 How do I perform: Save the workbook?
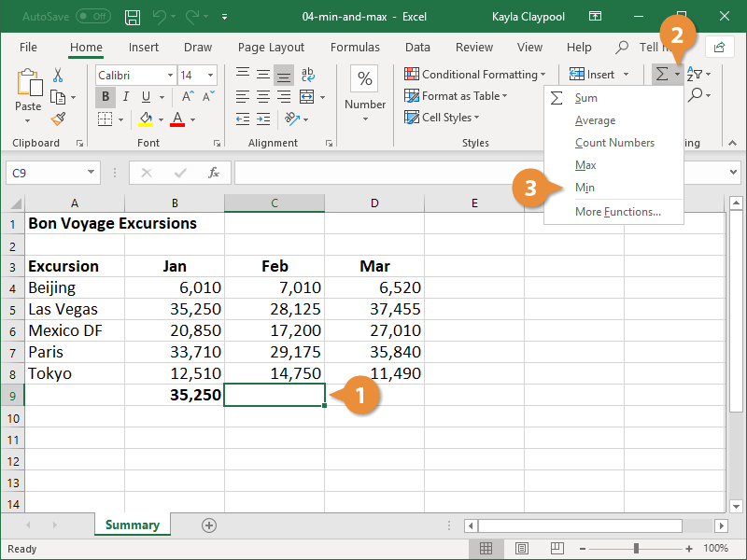tap(132, 17)
